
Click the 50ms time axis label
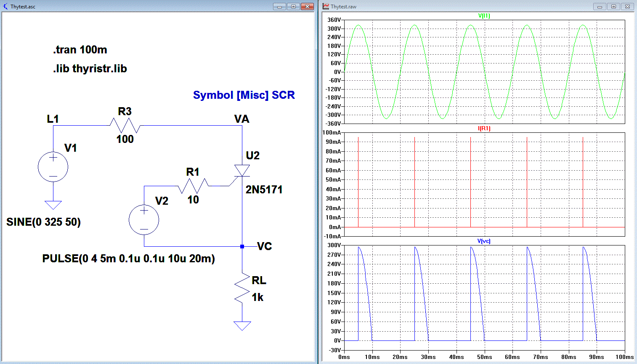[484, 357]
